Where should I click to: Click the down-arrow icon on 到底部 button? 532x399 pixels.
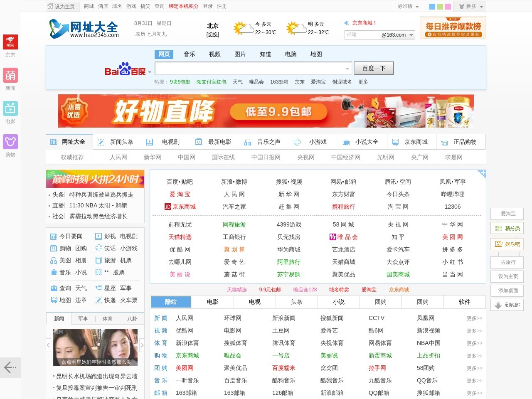click(498, 305)
